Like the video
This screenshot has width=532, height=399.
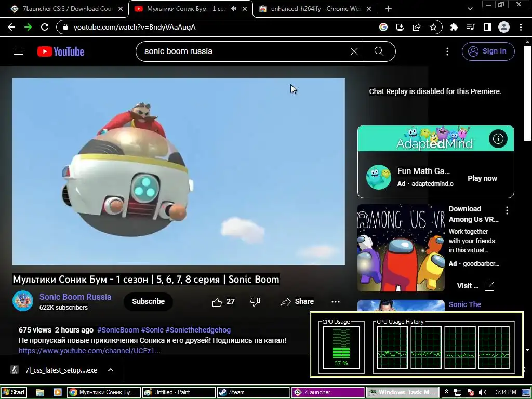pos(223,302)
